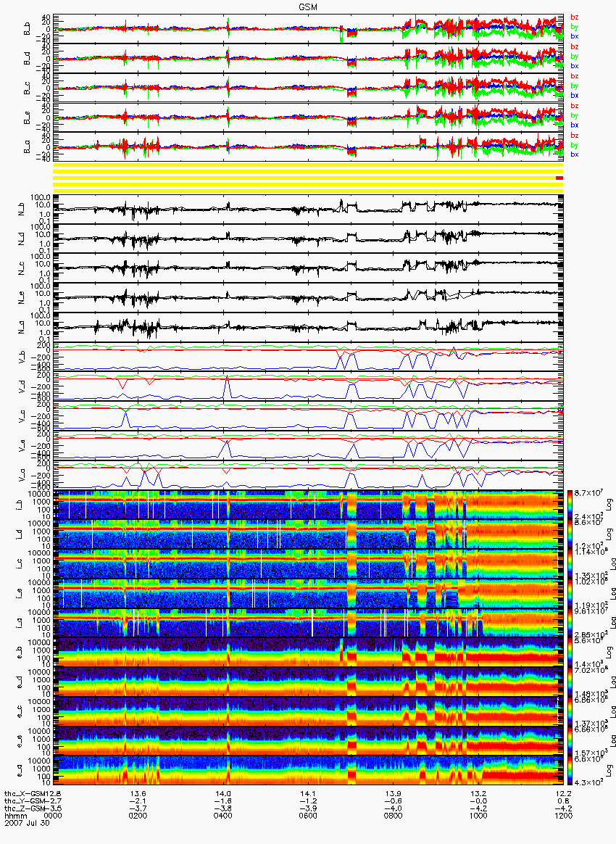Click the B_e axis label
This screenshot has height=844, width=616.
point(27,118)
